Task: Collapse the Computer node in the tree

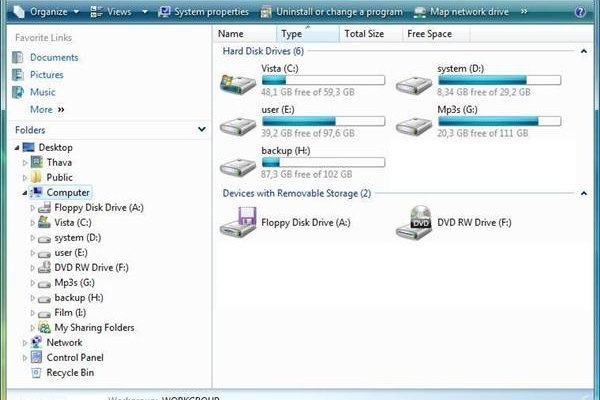Action: point(25,193)
